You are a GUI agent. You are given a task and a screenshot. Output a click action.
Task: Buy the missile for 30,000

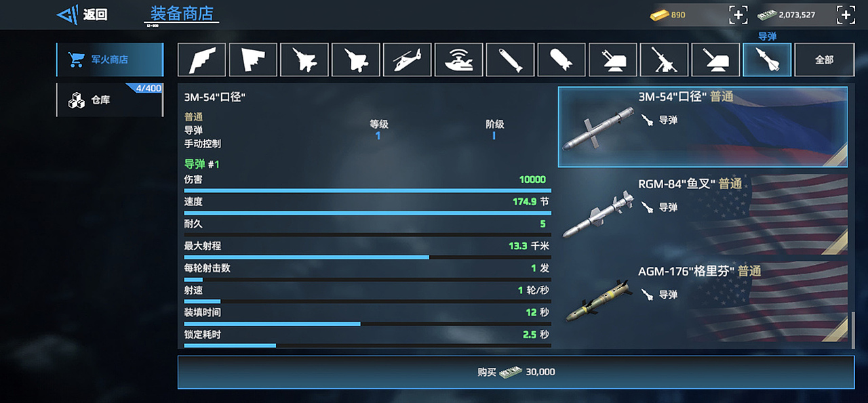coord(516,372)
